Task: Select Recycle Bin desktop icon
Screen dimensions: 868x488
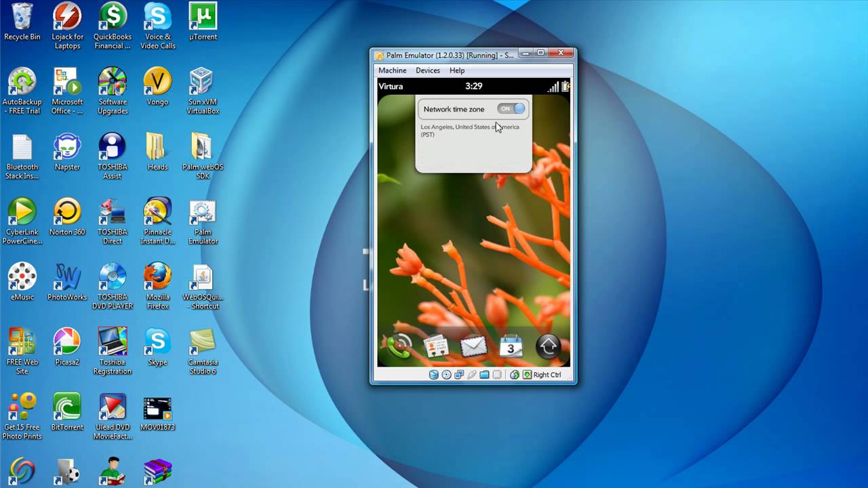Action: (22, 22)
